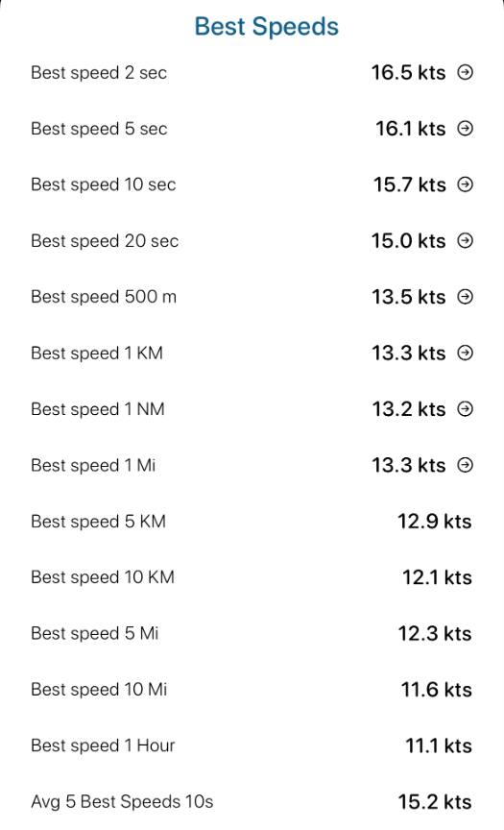The image size is (504, 830).
Task: Tap the arrow icon for Best speed 1 KM
Action: 465,353
